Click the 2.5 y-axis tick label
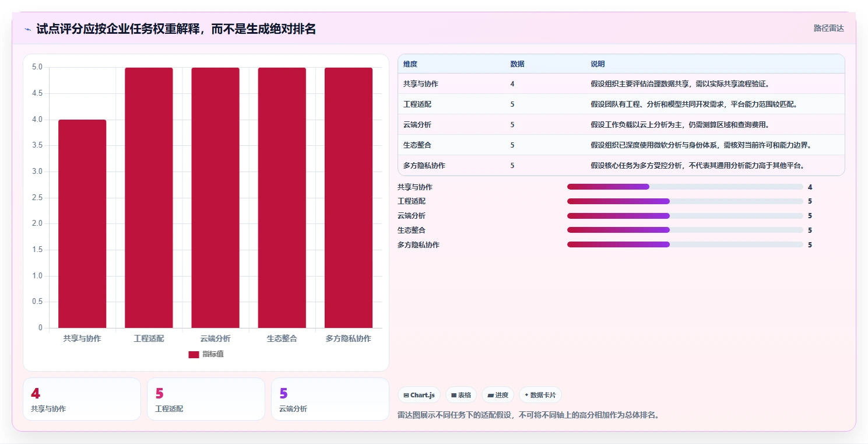The height and width of the screenshot is (444, 868). click(x=37, y=198)
